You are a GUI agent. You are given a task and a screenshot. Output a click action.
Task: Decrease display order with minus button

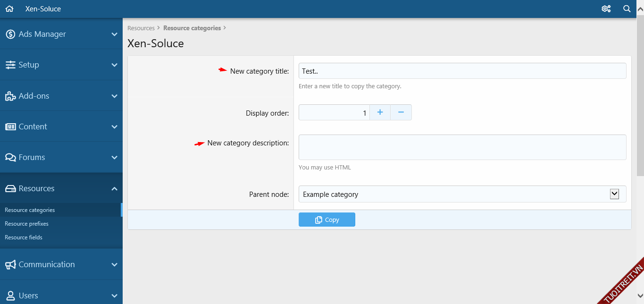[x=401, y=112]
